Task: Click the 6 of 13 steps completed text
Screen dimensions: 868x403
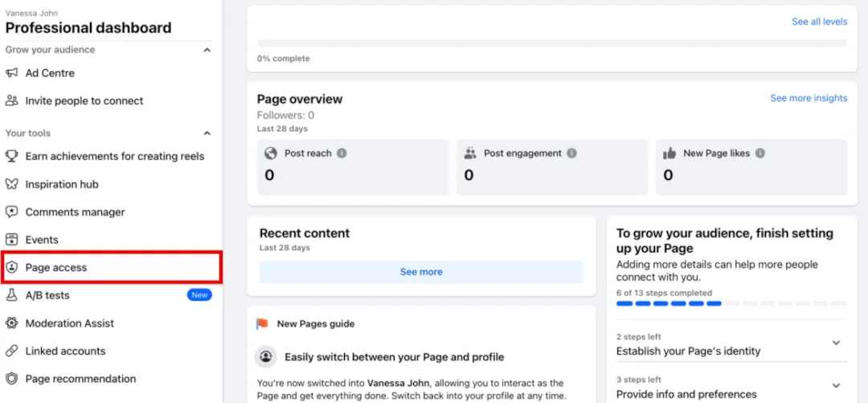Action: 665,293
